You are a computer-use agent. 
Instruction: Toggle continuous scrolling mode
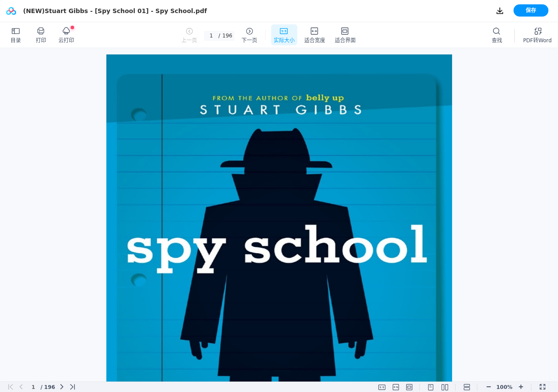[x=467, y=387]
